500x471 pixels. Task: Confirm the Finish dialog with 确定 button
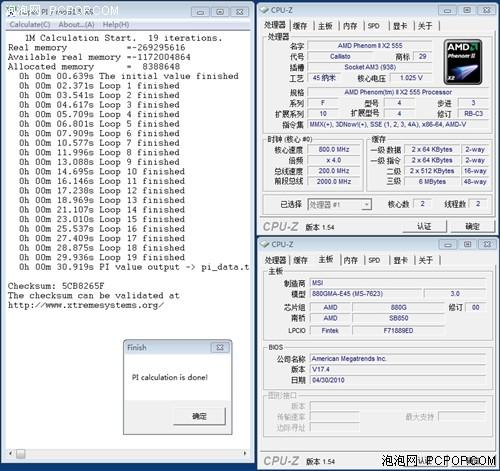coord(199,416)
